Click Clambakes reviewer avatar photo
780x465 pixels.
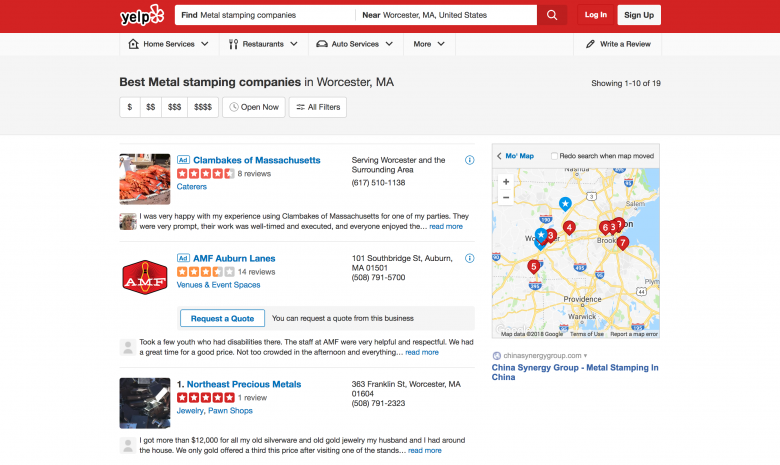click(x=128, y=221)
